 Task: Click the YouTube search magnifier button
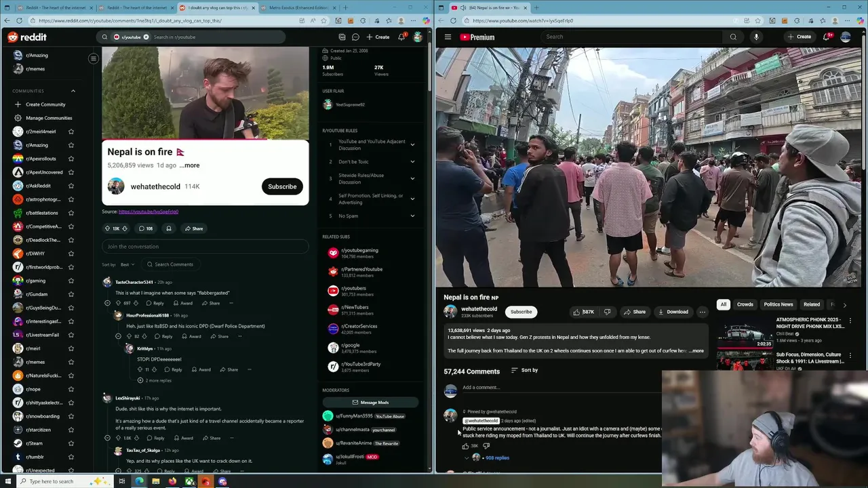point(733,37)
